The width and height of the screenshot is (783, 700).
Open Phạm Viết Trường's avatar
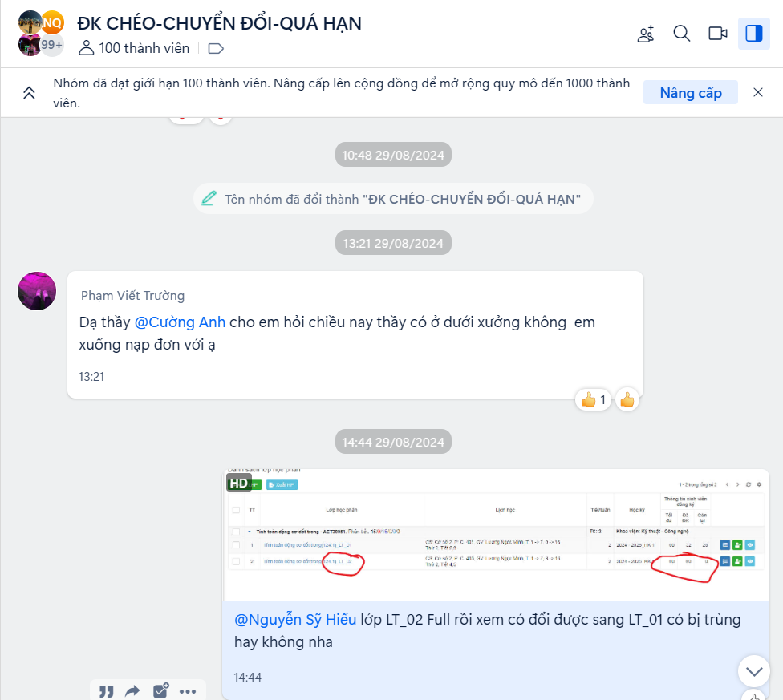click(37, 291)
